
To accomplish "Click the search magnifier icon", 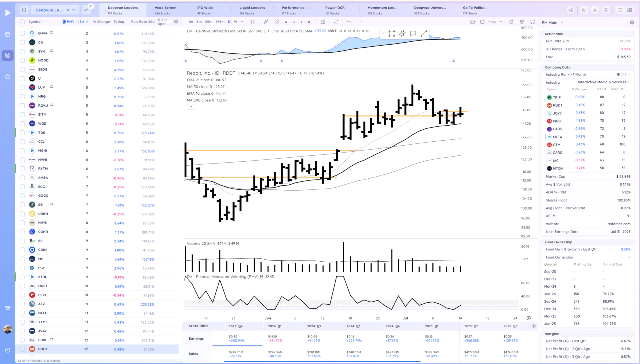I will (24, 10).
